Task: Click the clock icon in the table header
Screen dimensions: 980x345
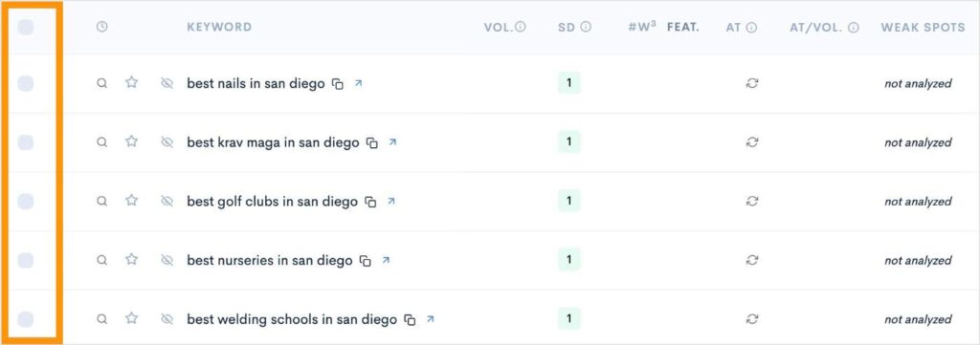Action: click(x=101, y=27)
